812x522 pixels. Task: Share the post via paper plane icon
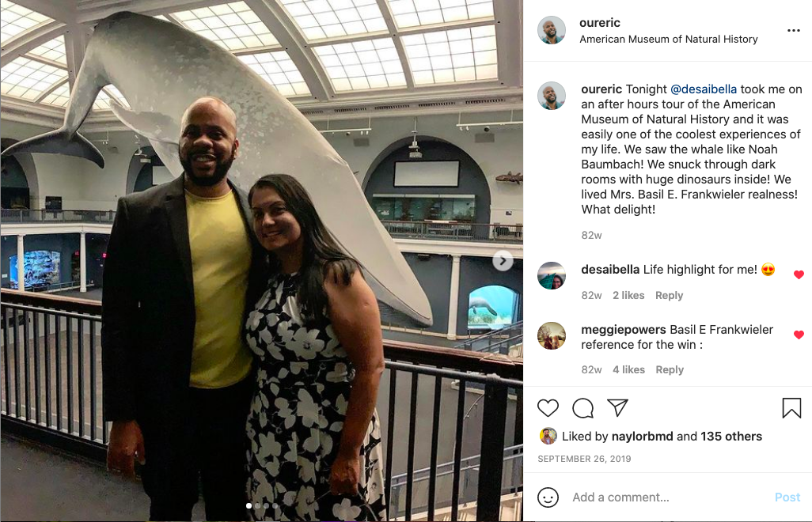tap(617, 407)
